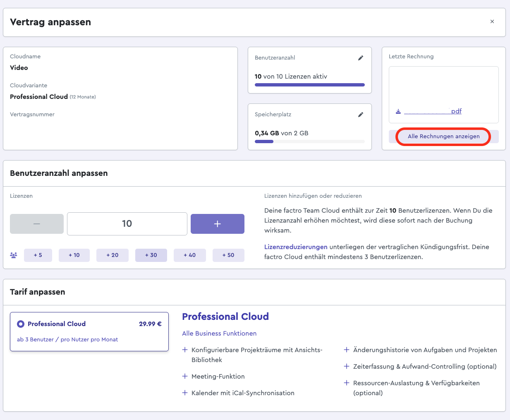Edit Speicherplatz with the pencil icon

click(x=361, y=115)
